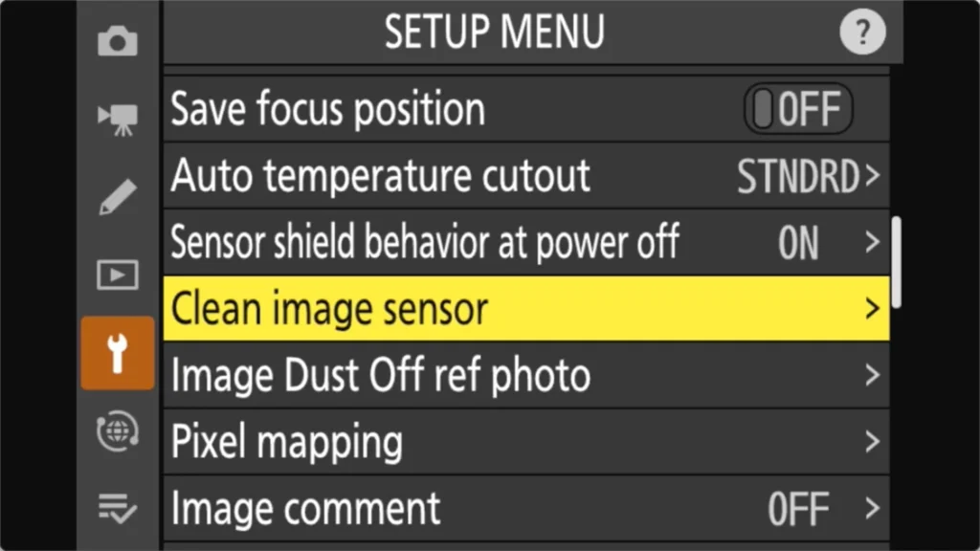This screenshot has height=551, width=980.
Task: Click the Image comment label
Action: click(305, 508)
